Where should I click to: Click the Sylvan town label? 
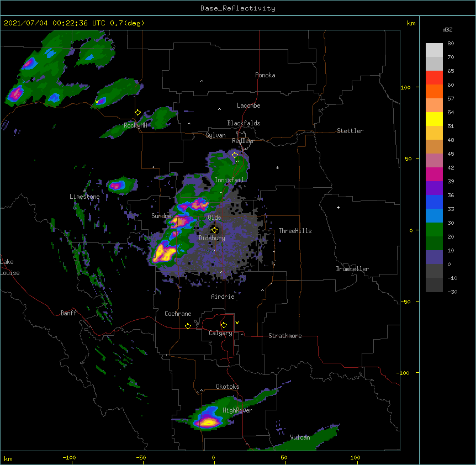(x=215, y=135)
